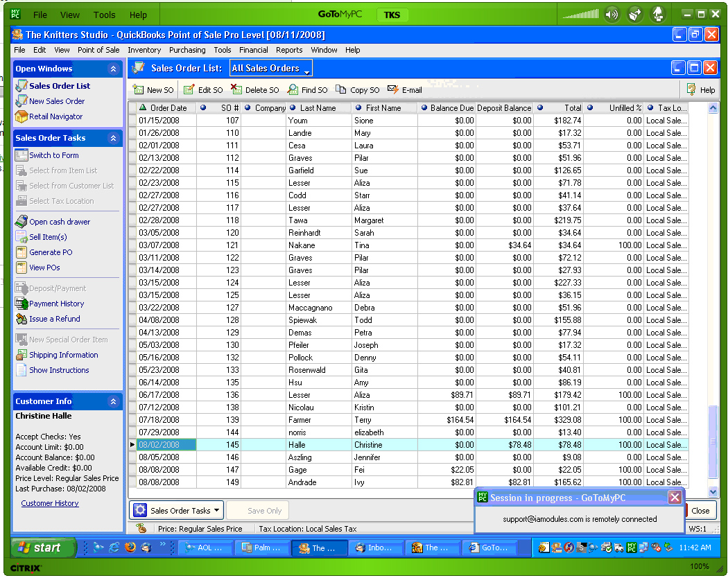Click the GoToMyPC speaker sound icon
The height and width of the screenshot is (578, 728).
[x=612, y=15]
